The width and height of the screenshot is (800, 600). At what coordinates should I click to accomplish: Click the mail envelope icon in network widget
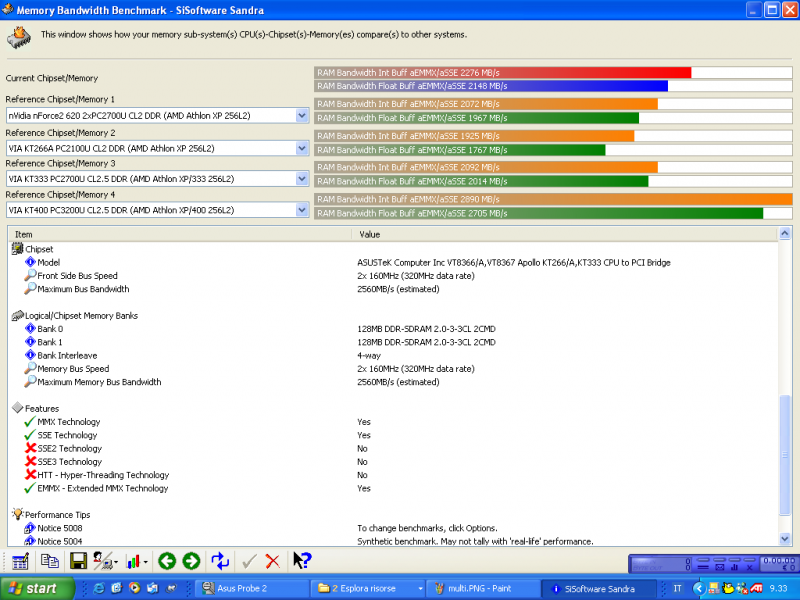coord(720,567)
